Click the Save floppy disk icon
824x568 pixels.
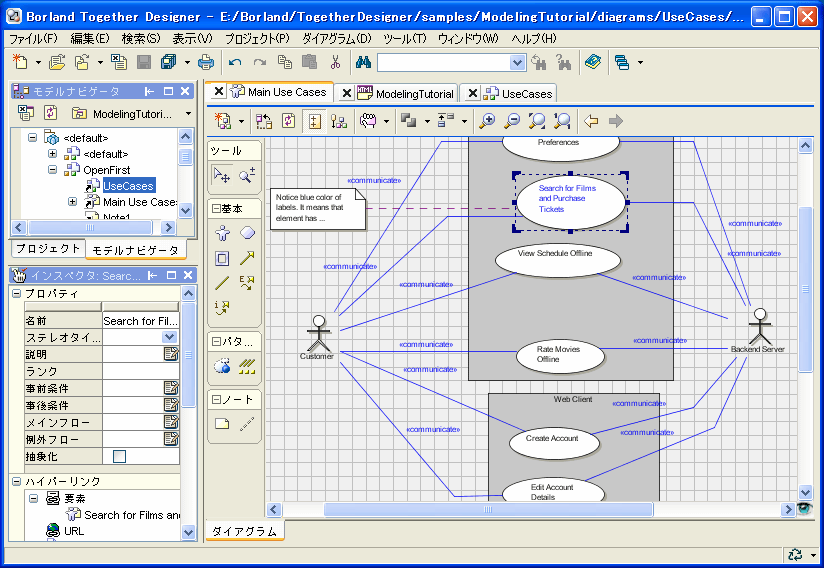143,62
